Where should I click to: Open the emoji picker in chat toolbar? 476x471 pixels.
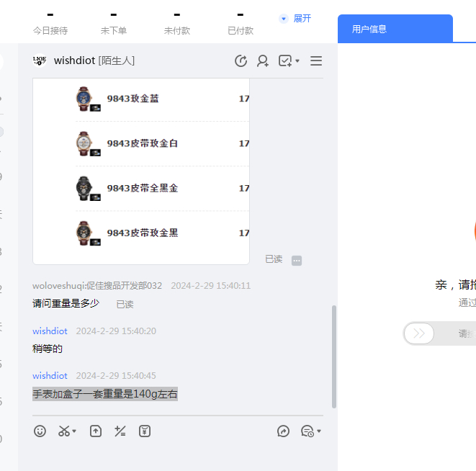point(40,431)
